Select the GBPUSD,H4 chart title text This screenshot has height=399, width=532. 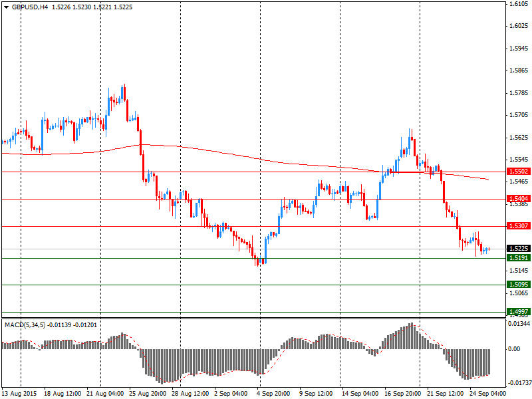click(x=30, y=7)
